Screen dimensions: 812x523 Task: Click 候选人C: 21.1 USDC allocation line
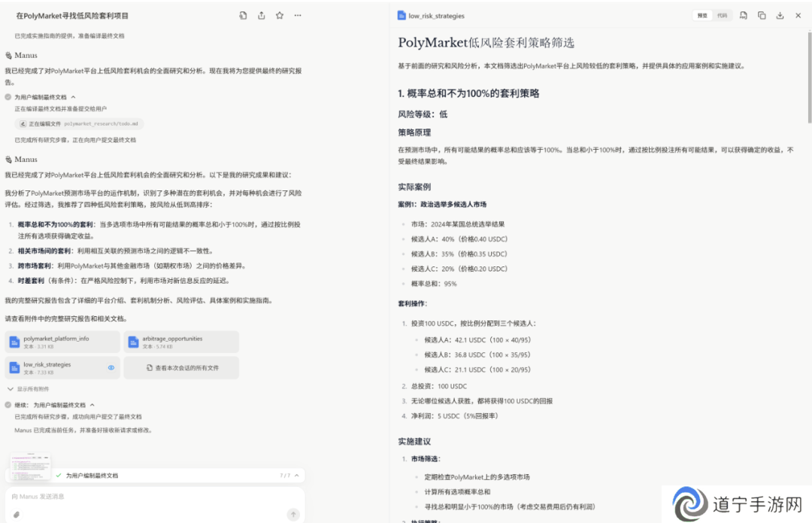[x=477, y=370]
